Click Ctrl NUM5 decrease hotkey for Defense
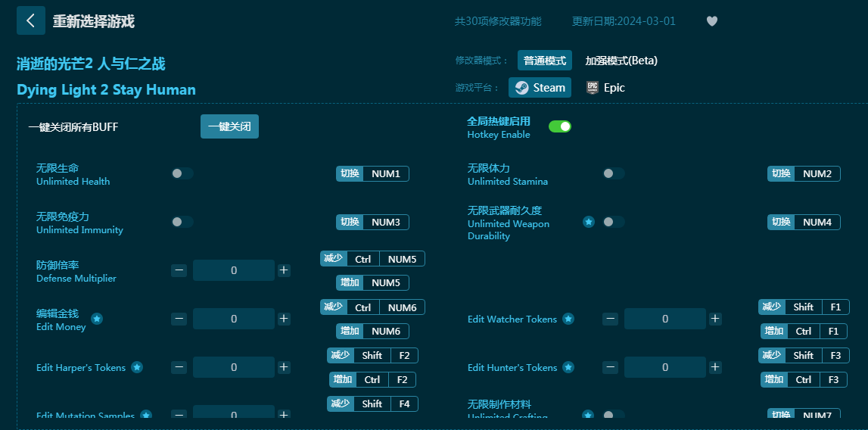The width and height of the screenshot is (868, 430). (x=372, y=259)
